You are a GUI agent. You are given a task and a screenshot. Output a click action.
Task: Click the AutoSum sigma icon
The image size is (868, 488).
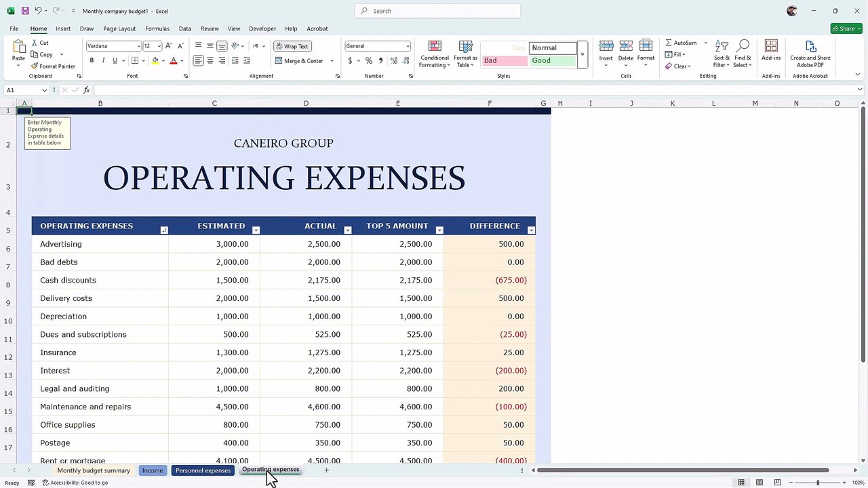tap(669, 43)
